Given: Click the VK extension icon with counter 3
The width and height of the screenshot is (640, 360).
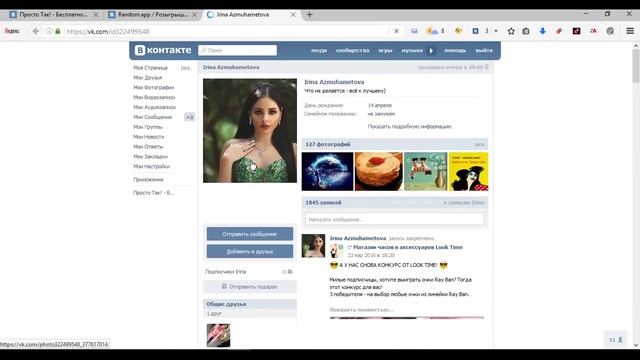Looking at the screenshot, I should pyautogui.click(x=476, y=31).
